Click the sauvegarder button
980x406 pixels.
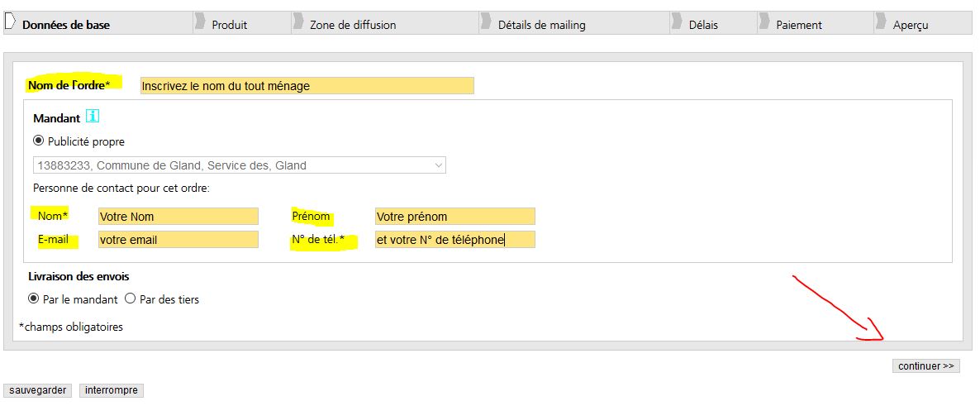point(38,390)
